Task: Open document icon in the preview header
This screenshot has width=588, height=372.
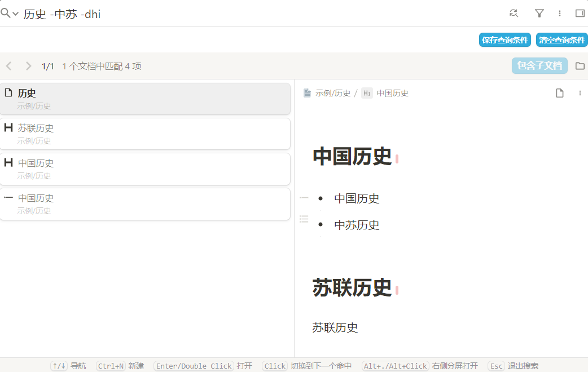Action: [x=559, y=93]
